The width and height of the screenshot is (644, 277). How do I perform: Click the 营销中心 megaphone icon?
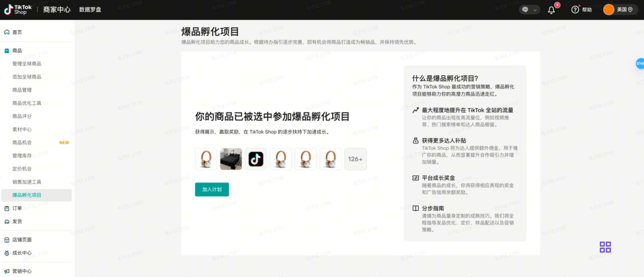pos(7,271)
